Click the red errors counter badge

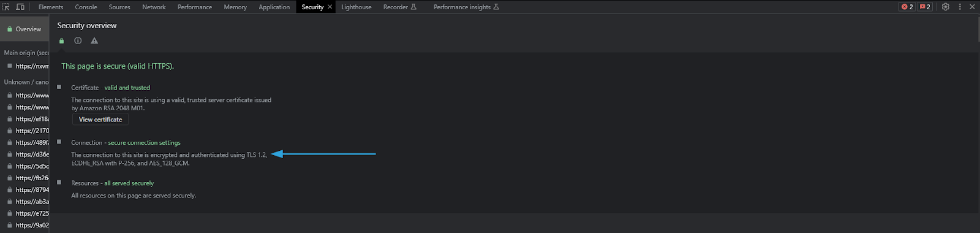(907, 7)
